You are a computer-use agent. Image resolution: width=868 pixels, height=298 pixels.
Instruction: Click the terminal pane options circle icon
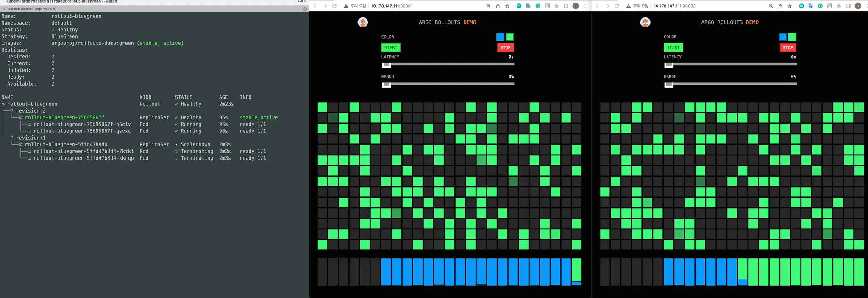tap(305, 9)
